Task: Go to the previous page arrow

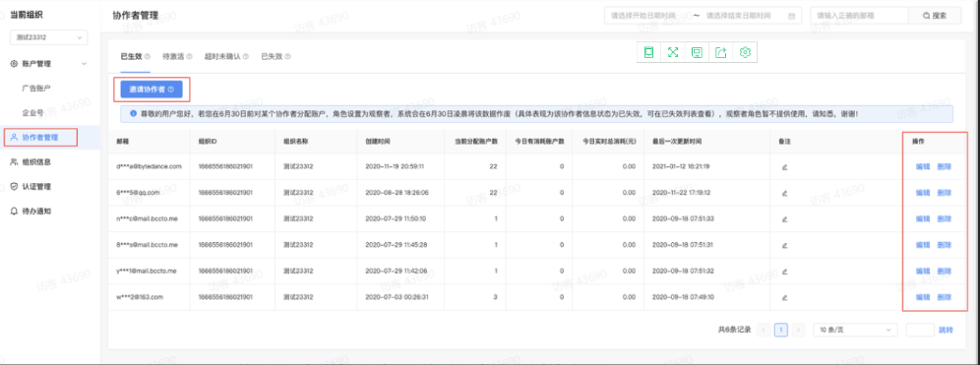Action: [x=764, y=330]
